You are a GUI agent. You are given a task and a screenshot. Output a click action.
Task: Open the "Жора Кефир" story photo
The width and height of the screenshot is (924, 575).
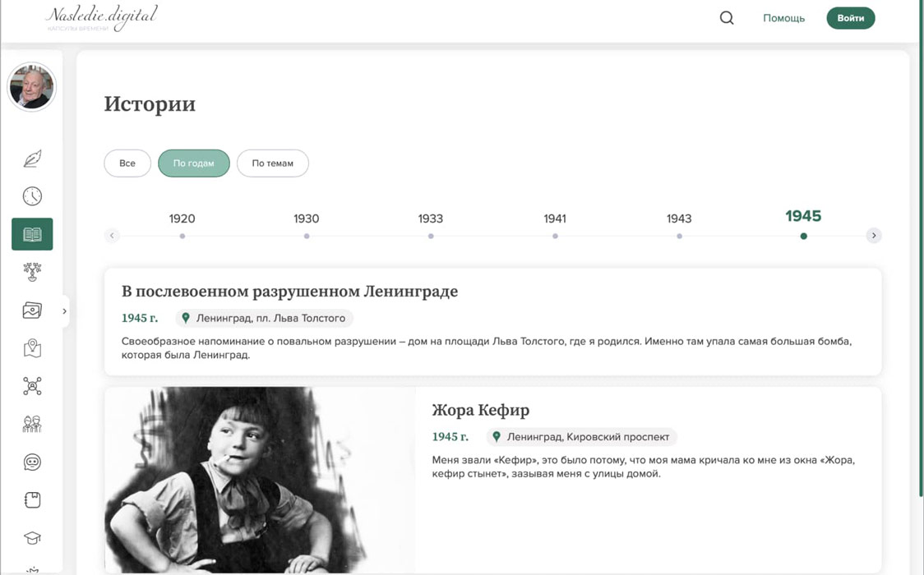(x=260, y=479)
